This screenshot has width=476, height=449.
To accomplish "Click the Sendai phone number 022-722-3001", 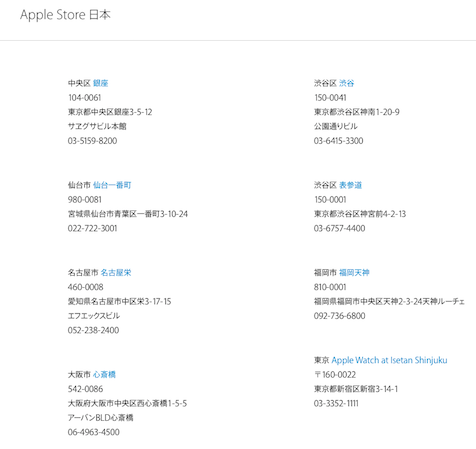I will click(92, 228).
